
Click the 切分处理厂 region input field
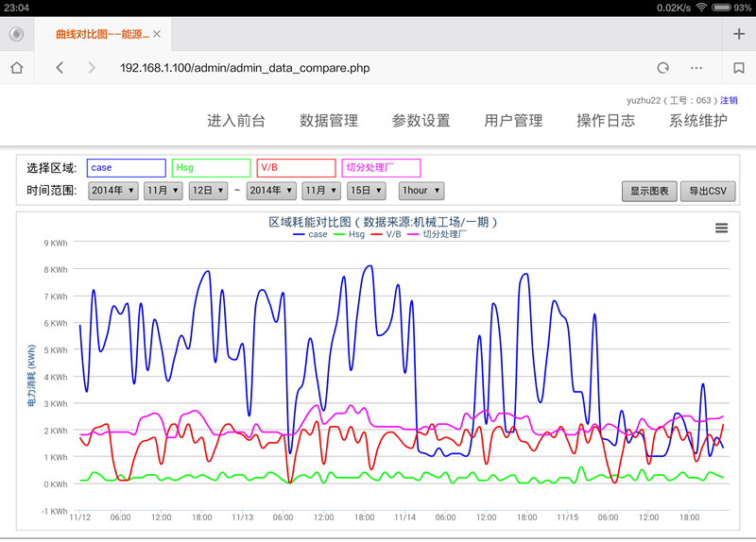coord(381,167)
